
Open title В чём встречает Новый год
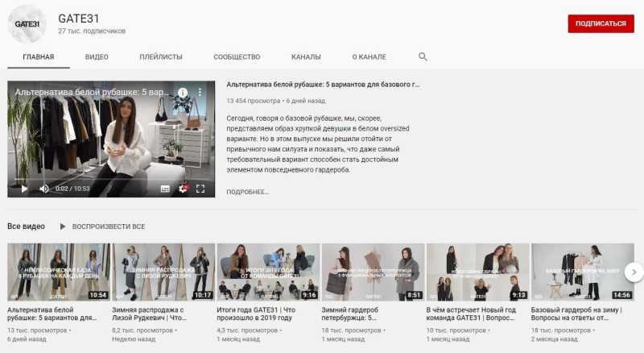[x=471, y=314]
